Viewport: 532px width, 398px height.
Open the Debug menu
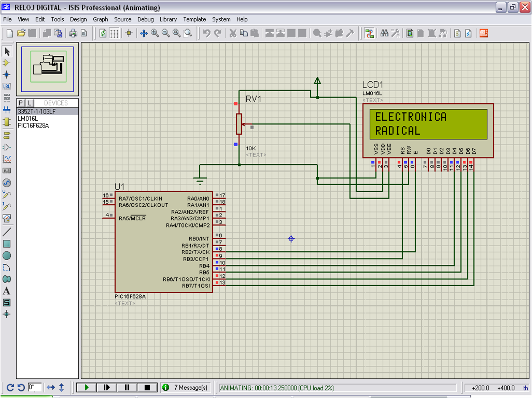point(146,19)
